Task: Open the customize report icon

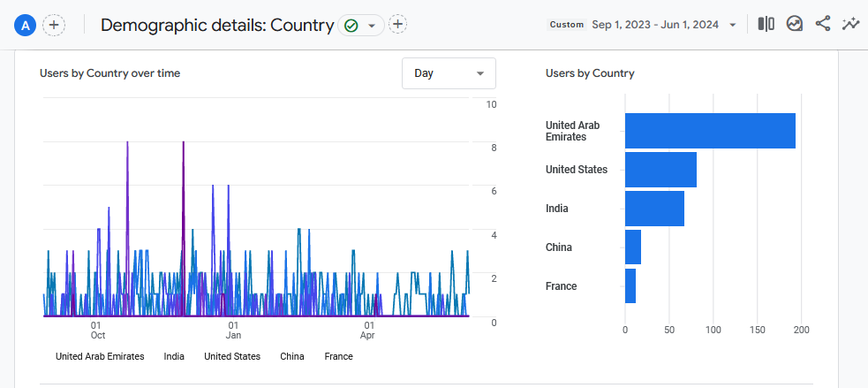Action: pos(794,25)
